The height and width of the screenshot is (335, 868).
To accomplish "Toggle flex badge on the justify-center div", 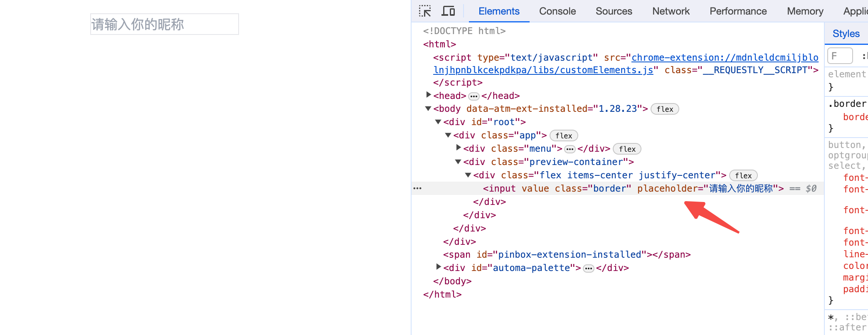I will pyautogui.click(x=743, y=175).
